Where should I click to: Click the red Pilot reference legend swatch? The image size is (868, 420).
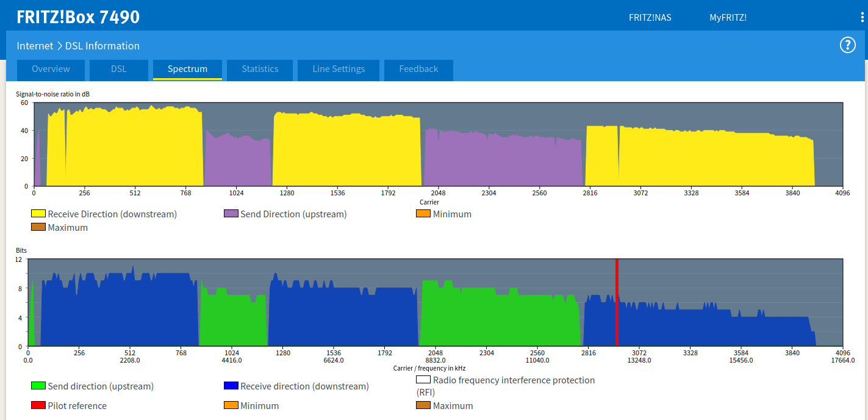[38, 405]
